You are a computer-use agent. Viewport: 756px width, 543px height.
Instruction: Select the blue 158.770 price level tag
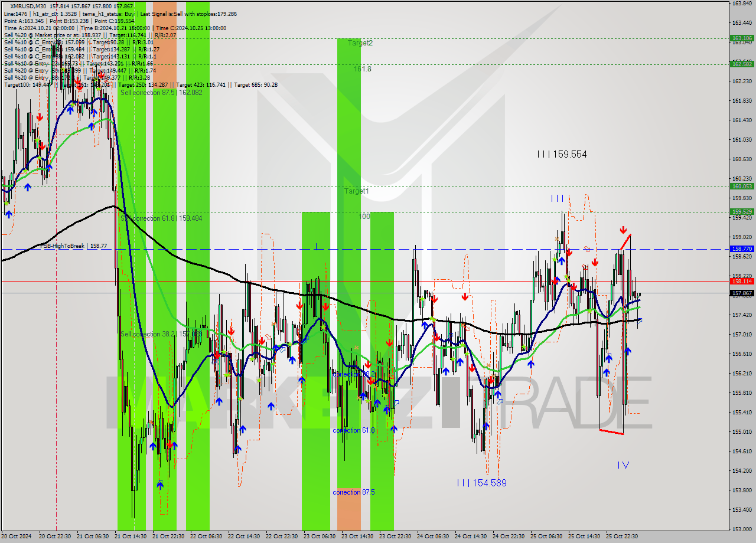click(742, 249)
